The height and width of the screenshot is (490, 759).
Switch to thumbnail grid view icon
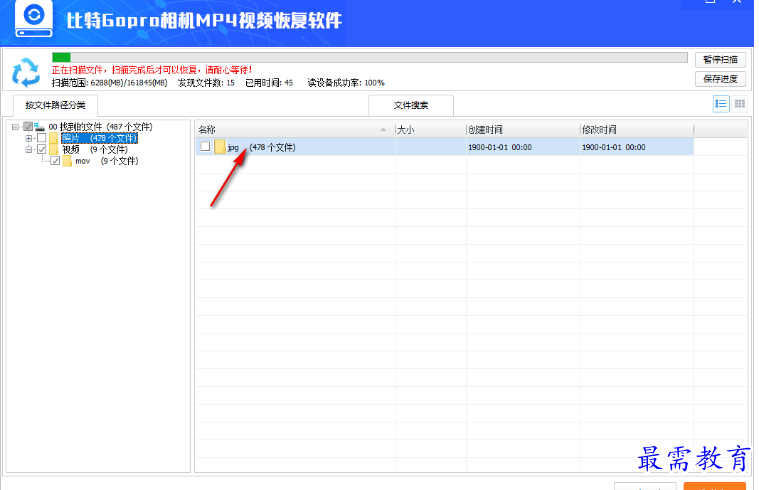[740, 104]
